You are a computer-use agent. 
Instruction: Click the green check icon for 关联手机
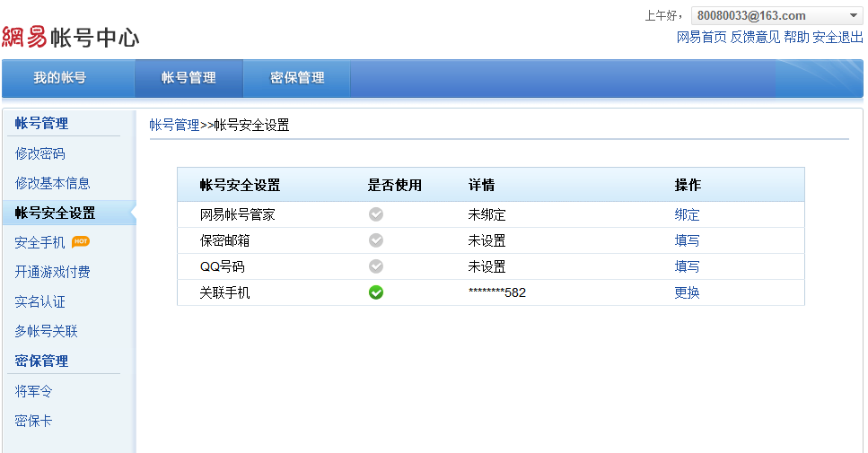[x=376, y=292]
